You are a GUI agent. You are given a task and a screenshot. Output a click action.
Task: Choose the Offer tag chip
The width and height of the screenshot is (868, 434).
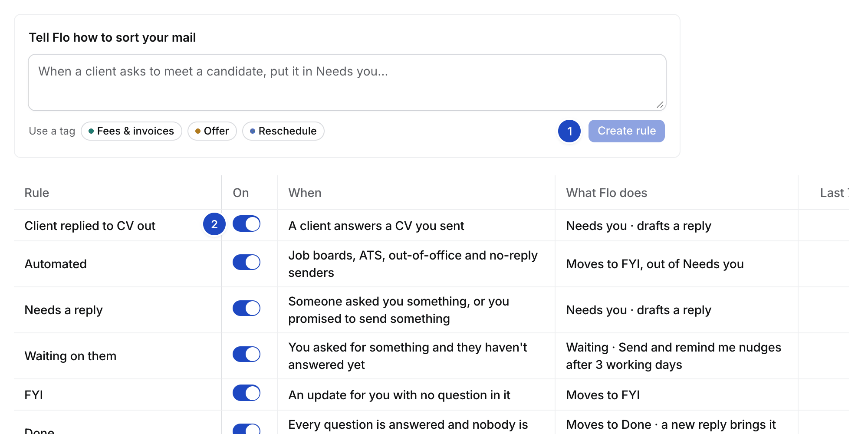click(212, 131)
